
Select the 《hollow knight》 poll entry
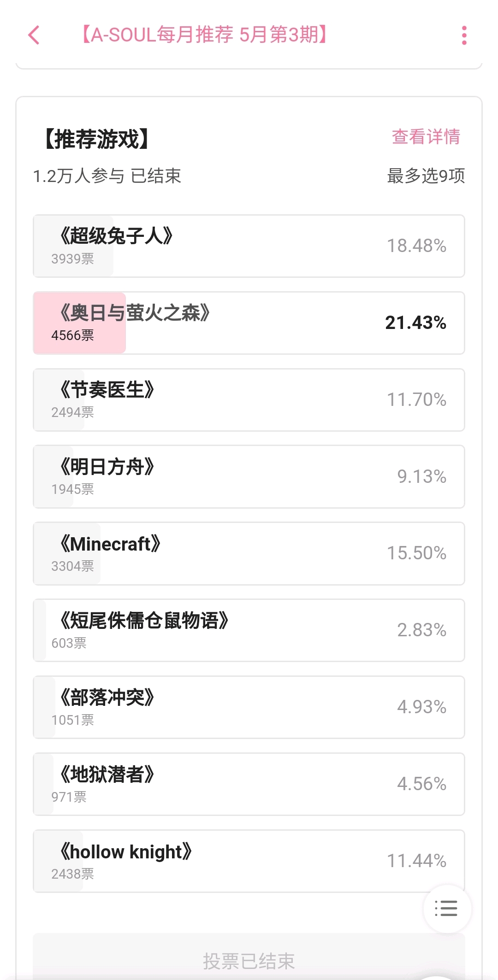coord(249,861)
